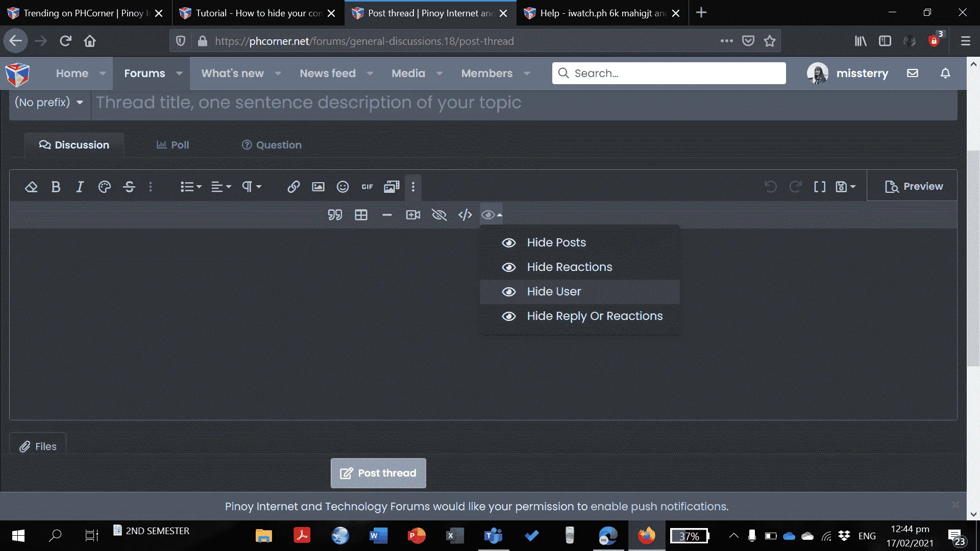
Task: Switch to the Question tab
Action: (x=272, y=145)
